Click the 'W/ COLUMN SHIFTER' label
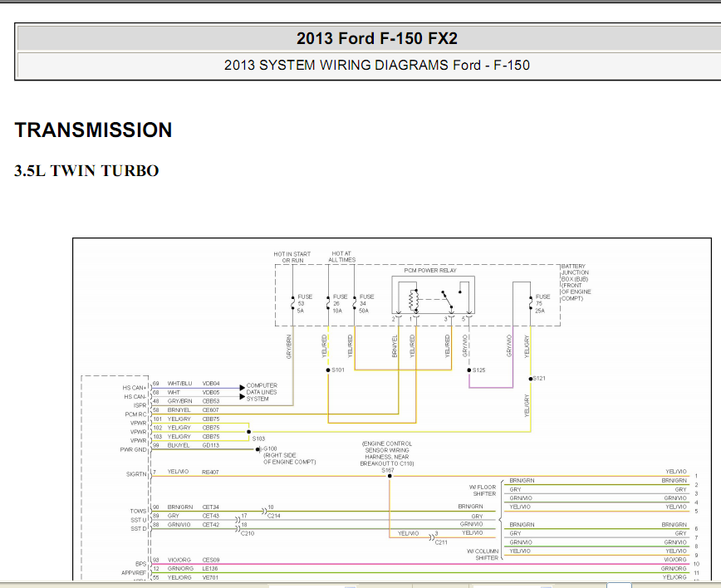 click(x=483, y=555)
